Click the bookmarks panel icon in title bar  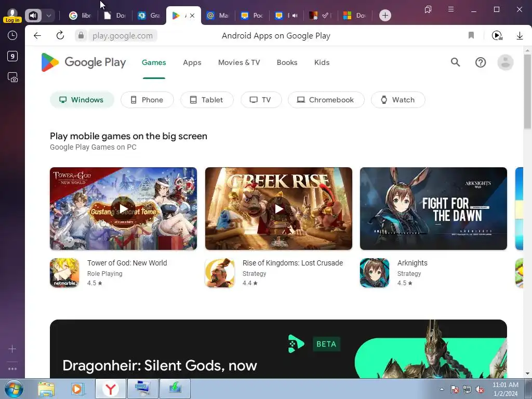coord(428,9)
